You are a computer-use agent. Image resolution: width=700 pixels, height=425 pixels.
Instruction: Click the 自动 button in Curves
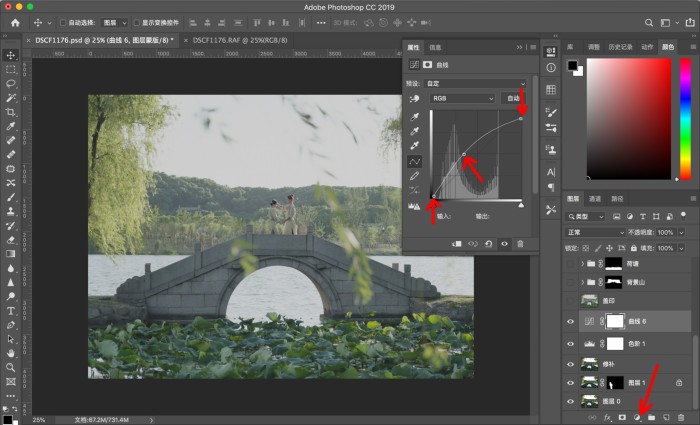pos(513,98)
